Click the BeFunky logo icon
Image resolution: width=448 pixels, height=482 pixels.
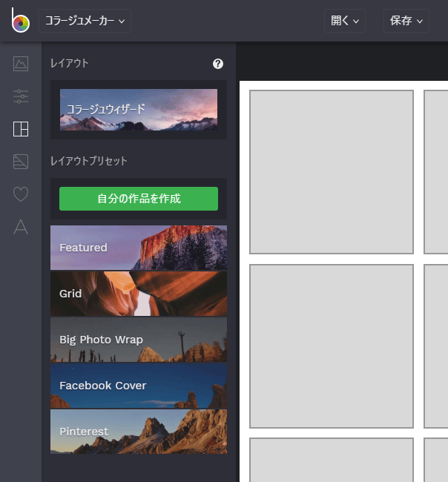(x=20, y=20)
